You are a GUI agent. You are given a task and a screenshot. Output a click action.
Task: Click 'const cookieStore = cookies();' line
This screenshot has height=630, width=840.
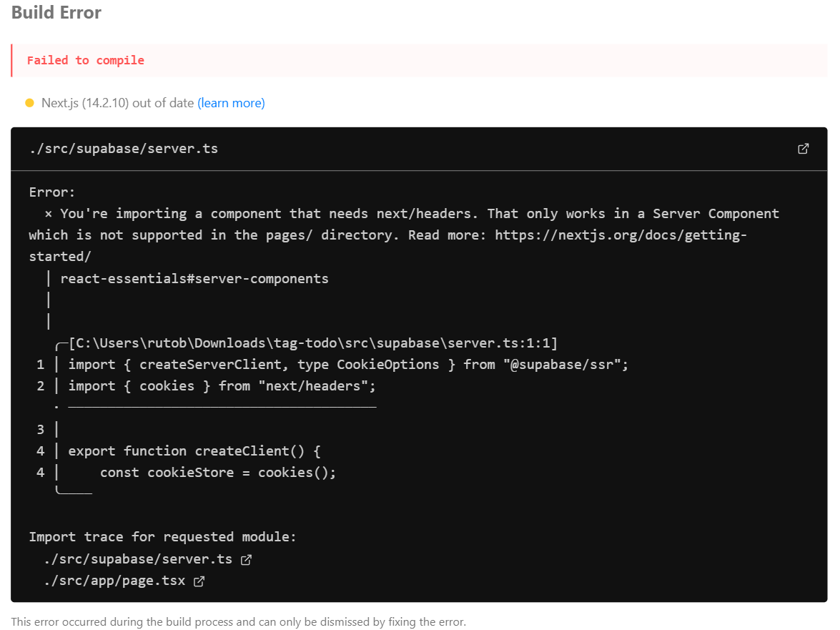pos(218,473)
